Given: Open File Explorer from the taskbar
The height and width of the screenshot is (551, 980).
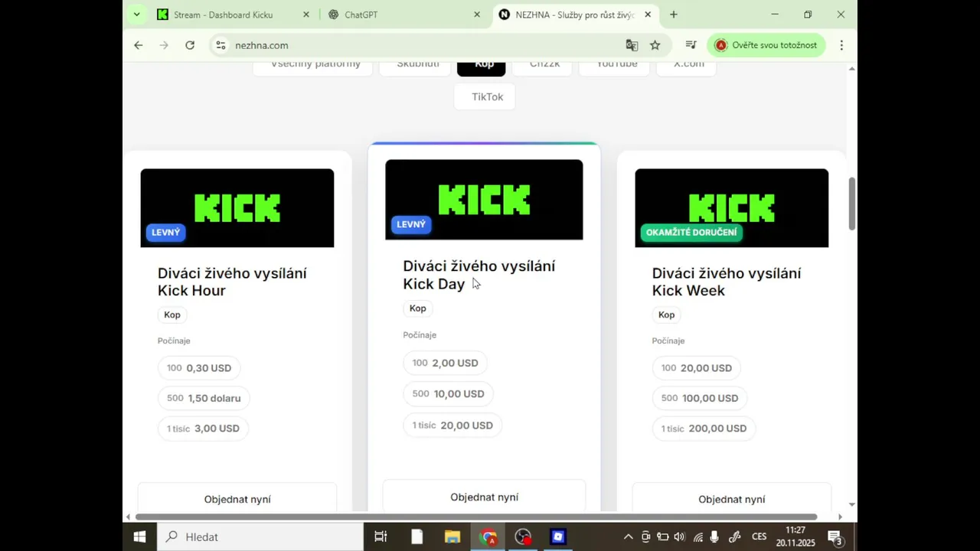Looking at the screenshot, I should click(x=452, y=536).
